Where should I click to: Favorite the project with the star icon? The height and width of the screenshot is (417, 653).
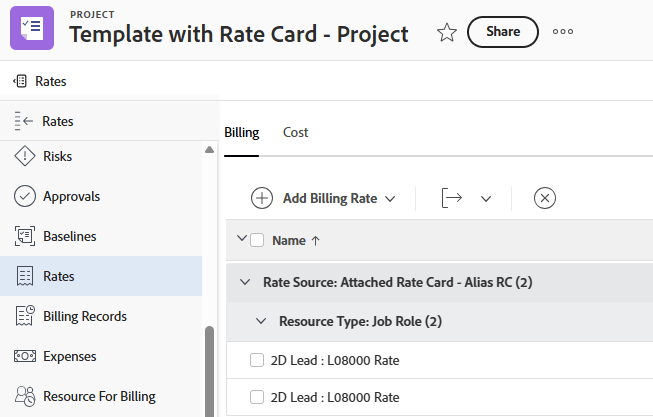[x=447, y=32]
